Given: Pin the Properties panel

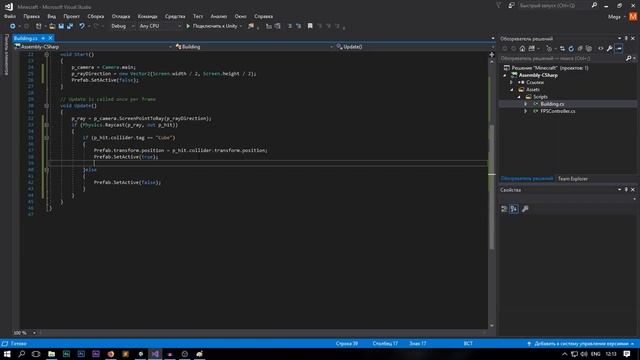Looking at the screenshot, I should [x=626, y=190].
